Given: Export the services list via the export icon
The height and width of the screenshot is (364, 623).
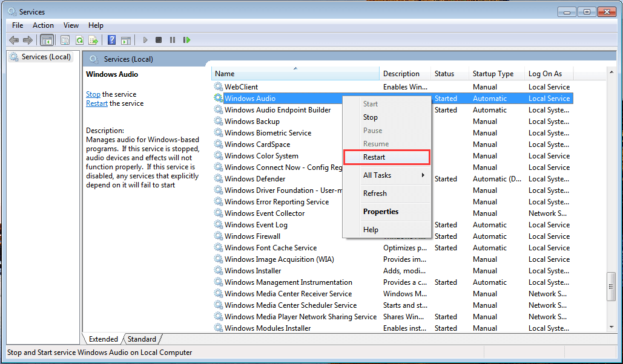Looking at the screenshot, I should pos(94,40).
